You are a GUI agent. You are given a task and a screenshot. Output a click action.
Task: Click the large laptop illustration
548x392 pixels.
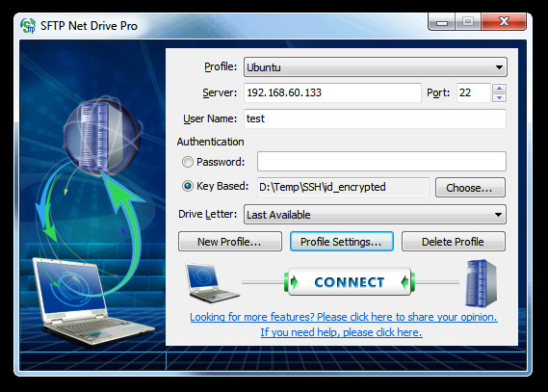tap(91, 301)
